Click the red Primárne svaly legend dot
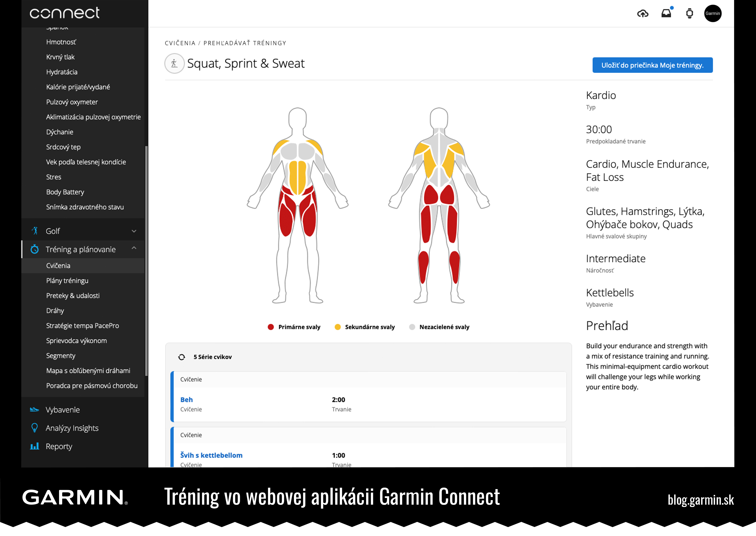The image size is (756, 536). (x=271, y=327)
